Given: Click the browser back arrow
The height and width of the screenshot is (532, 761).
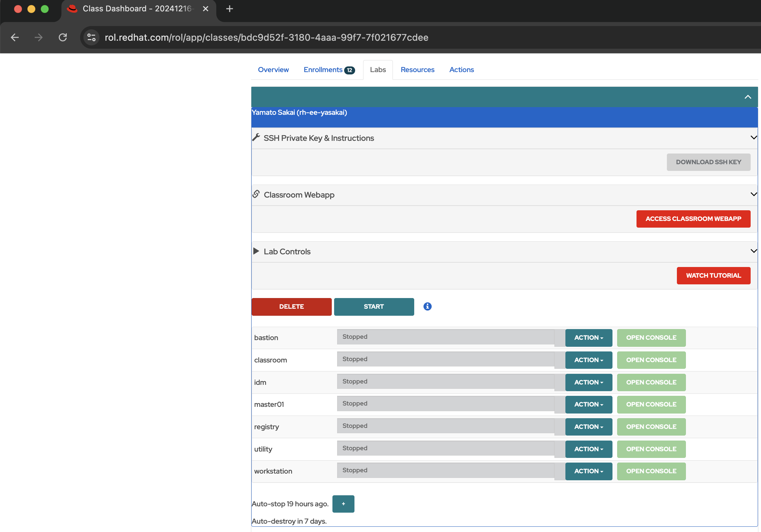Looking at the screenshot, I should coord(15,37).
